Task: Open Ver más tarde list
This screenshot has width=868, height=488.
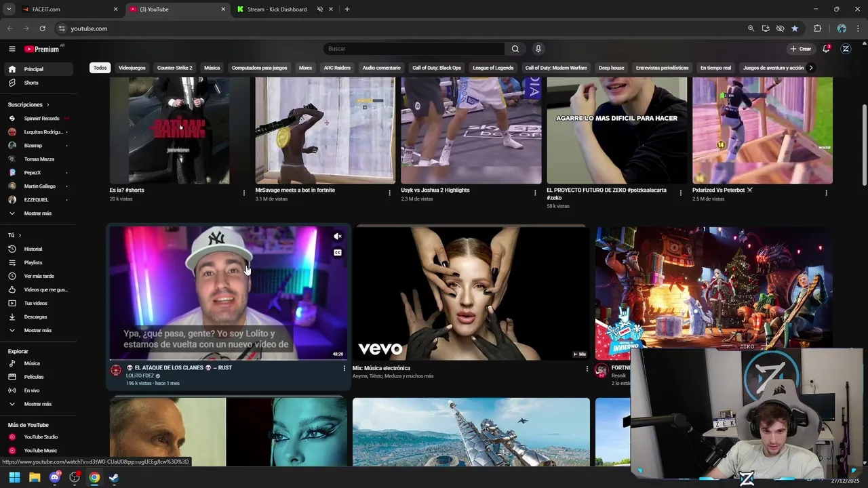Action: [38, 276]
